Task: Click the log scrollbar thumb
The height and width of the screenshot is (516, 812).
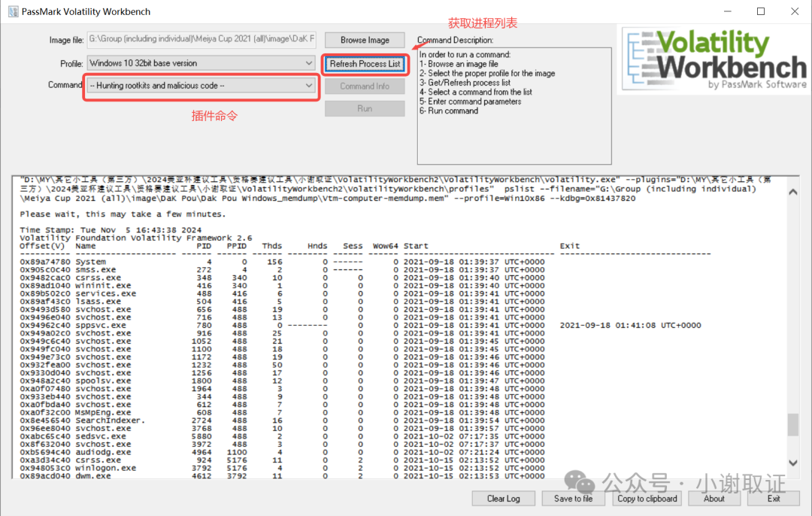Action: (x=793, y=425)
